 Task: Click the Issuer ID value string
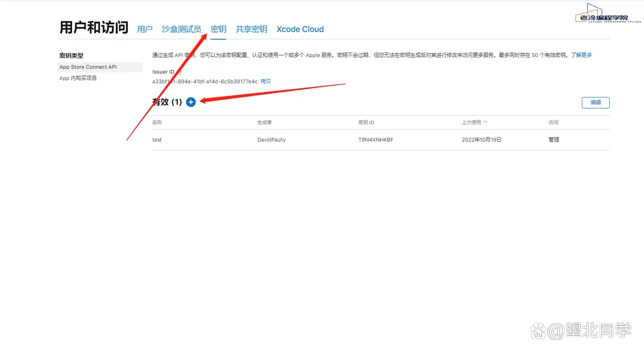(x=205, y=82)
